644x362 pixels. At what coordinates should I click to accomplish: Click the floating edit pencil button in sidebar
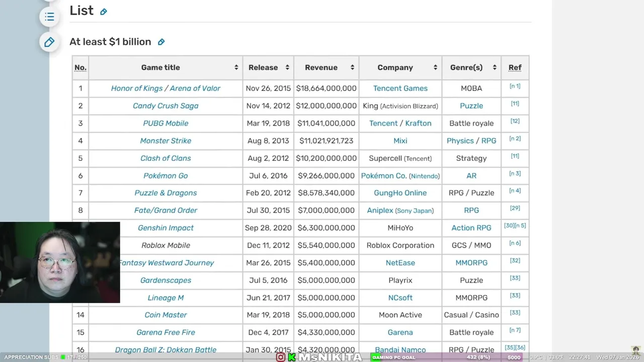tap(49, 42)
